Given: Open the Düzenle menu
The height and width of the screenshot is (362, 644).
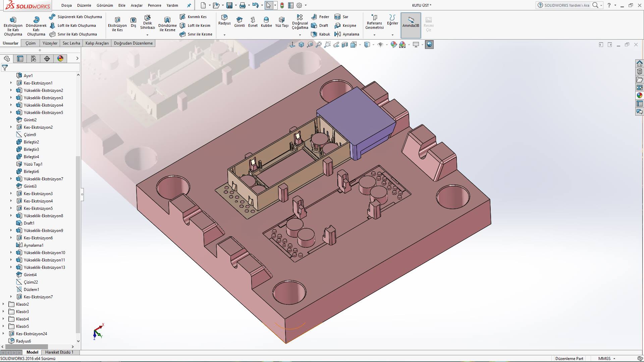Looking at the screenshot, I should click(84, 5).
